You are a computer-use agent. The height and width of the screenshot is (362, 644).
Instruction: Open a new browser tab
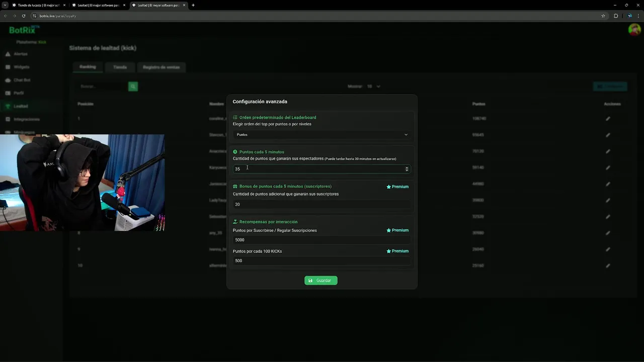193,5
